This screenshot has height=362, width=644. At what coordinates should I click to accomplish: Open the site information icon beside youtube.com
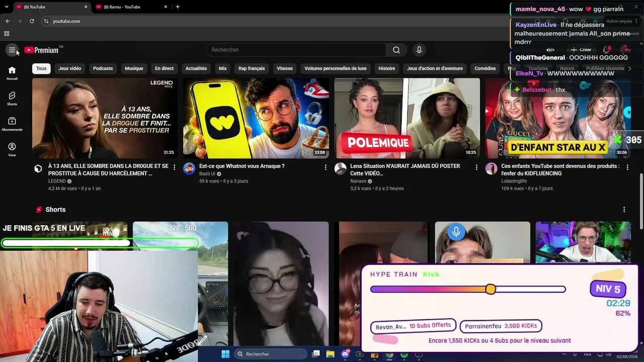(46, 21)
